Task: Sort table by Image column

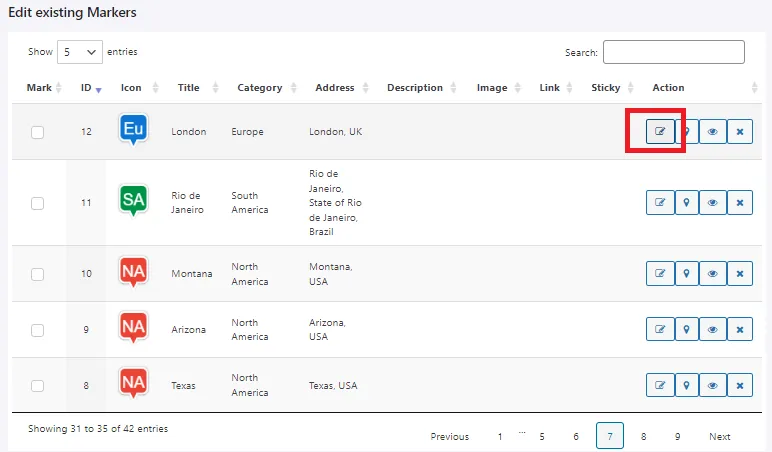Action: pyautogui.click(x=498, y=88)
